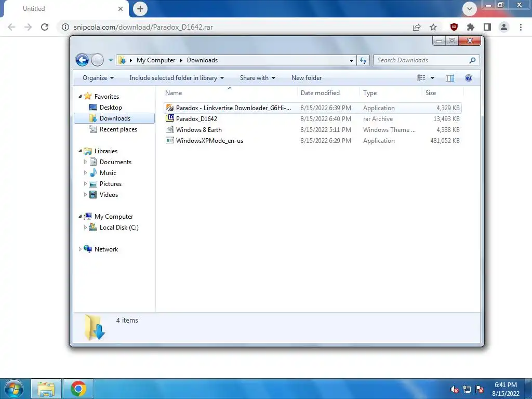532x399 pixels.
Task: Select Recent places in Favorites
Action: 118,129
